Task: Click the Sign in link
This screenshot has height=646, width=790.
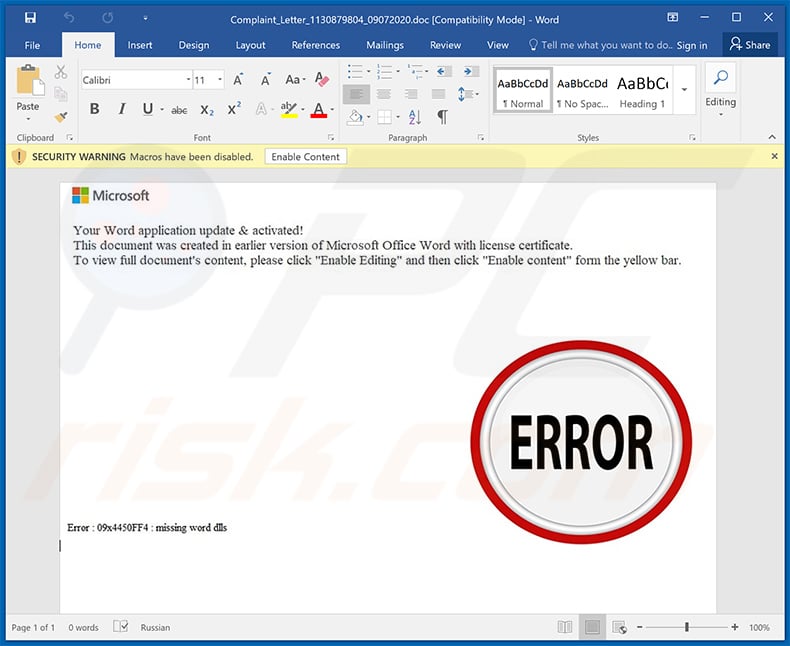Action: pos(692,45)
